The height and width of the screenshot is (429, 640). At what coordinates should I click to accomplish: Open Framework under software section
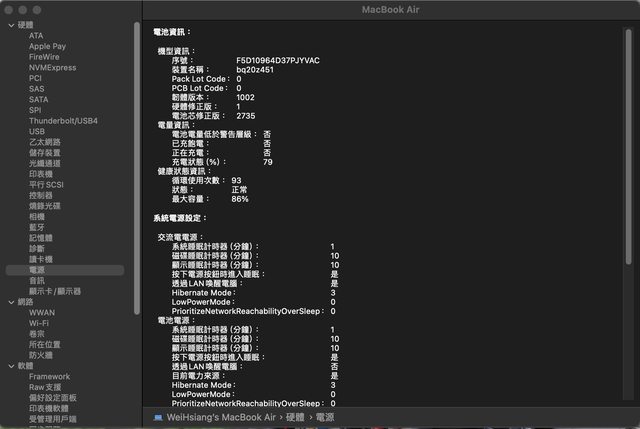(49, 377)
